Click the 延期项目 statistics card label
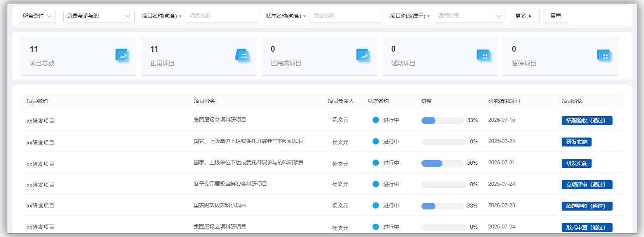 click(x=403, y=63)
